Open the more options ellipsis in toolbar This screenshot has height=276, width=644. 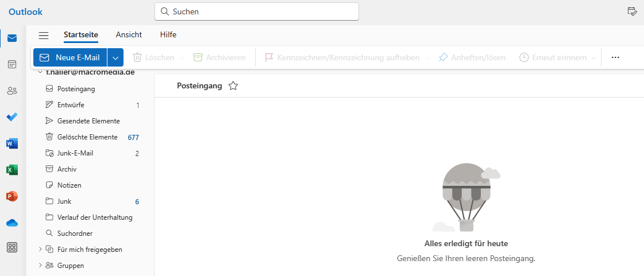tap(615, 58)
